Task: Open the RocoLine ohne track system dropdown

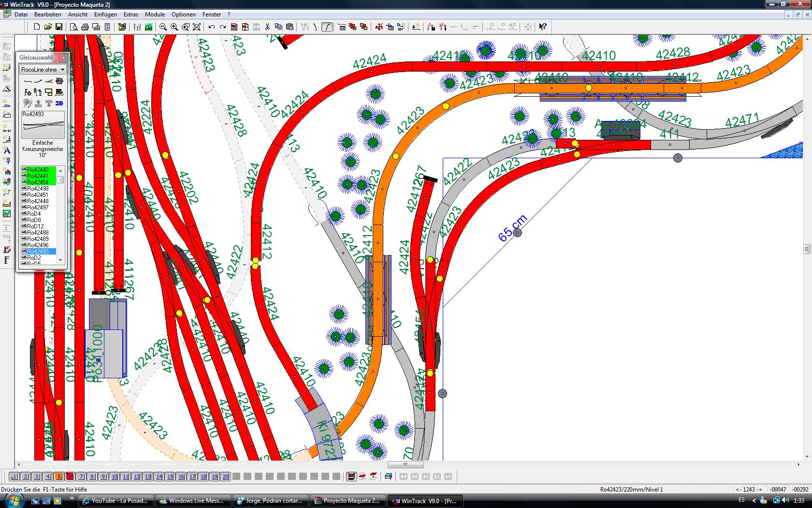Action: coord(43,70)
